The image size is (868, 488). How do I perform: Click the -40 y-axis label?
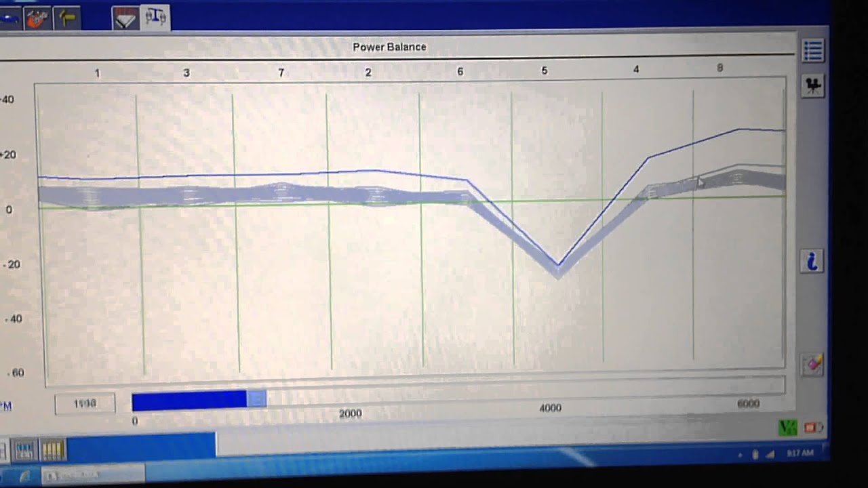click(14, 319)
